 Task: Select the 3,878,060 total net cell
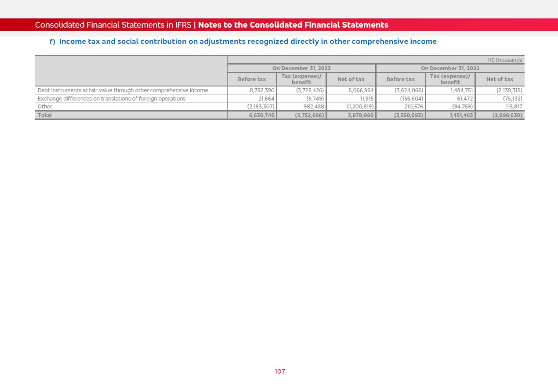[360, 115]
